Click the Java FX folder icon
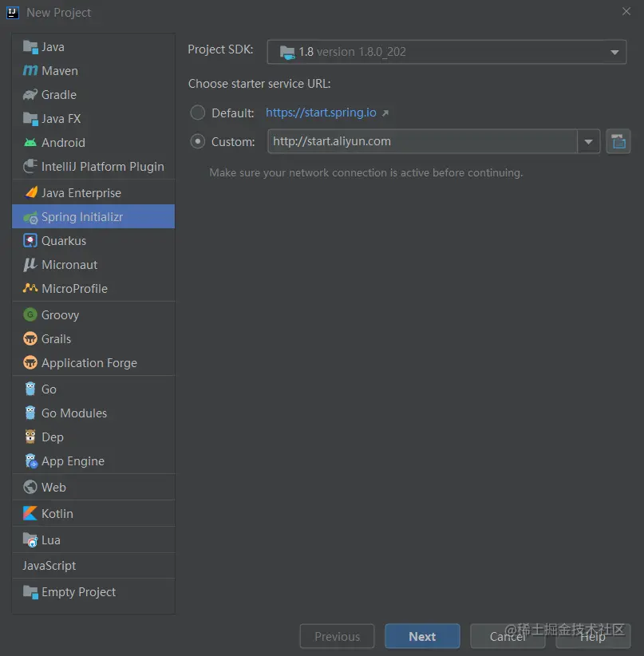644x656 pixels. point(30,119)
